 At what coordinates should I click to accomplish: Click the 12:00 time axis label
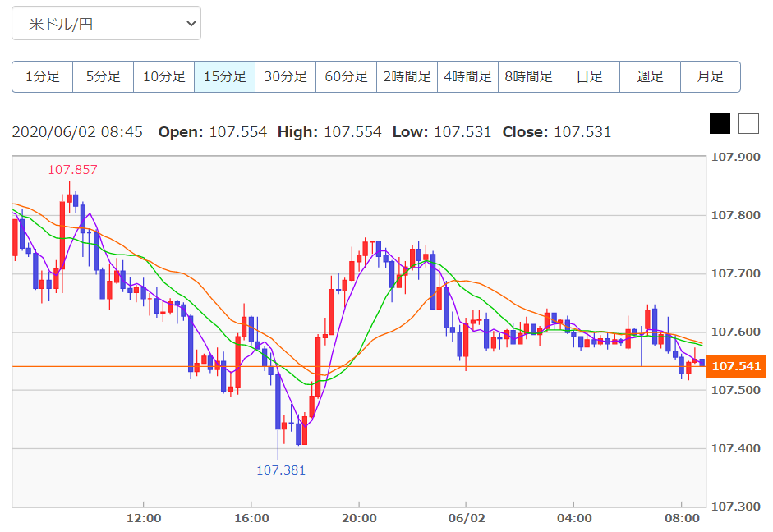[x=144, y=518]
